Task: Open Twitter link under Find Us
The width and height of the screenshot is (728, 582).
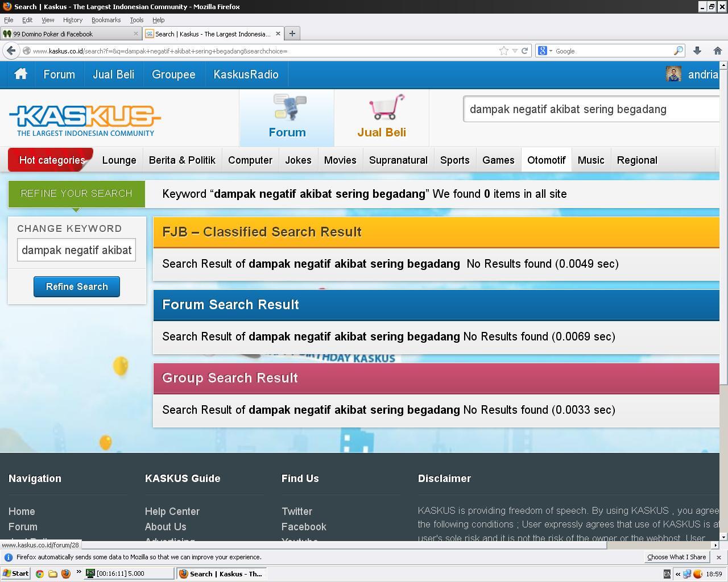Action: tap(297, 512)
